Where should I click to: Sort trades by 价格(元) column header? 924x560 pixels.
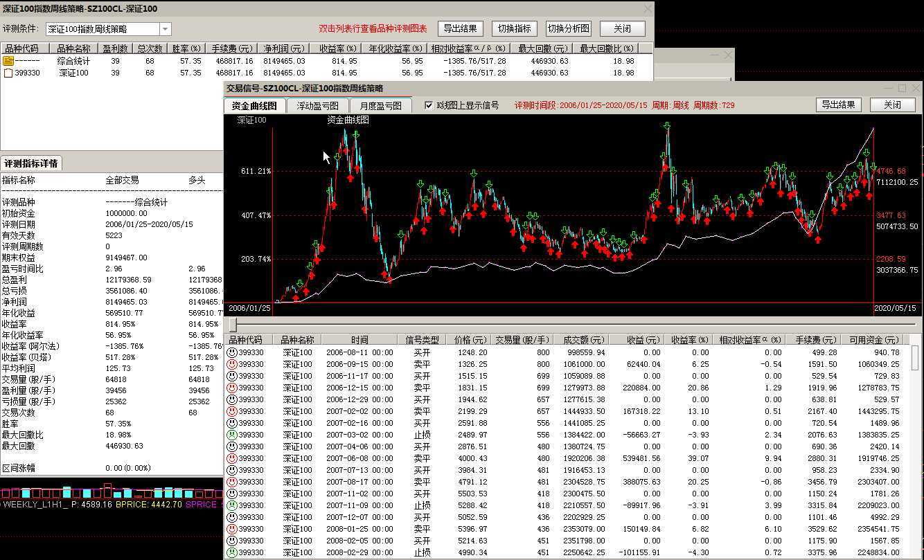(x=468, y=340)
